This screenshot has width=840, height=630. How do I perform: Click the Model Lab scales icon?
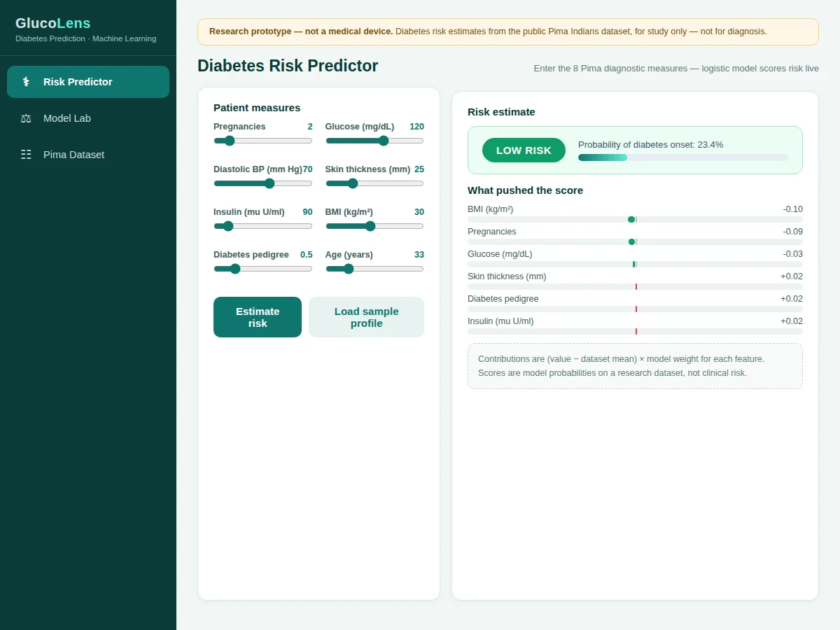(x=26, y=118)
